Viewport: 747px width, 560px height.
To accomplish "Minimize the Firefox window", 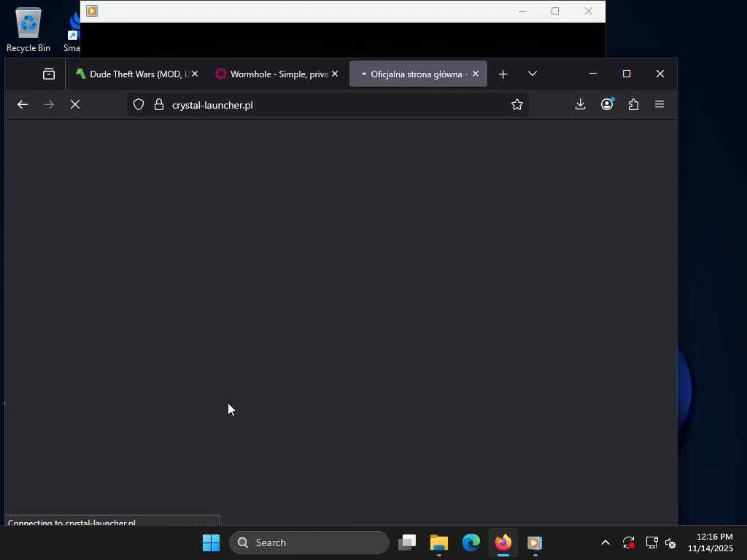I will click(593, 74).
